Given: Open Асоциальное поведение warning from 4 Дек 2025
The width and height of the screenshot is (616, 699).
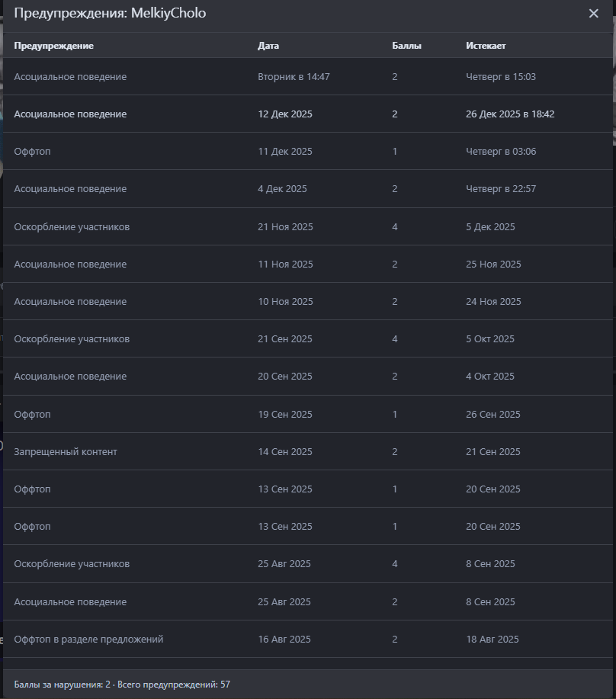Looking at the screenshot, I should pyautogui.click(x=70, y=189).
